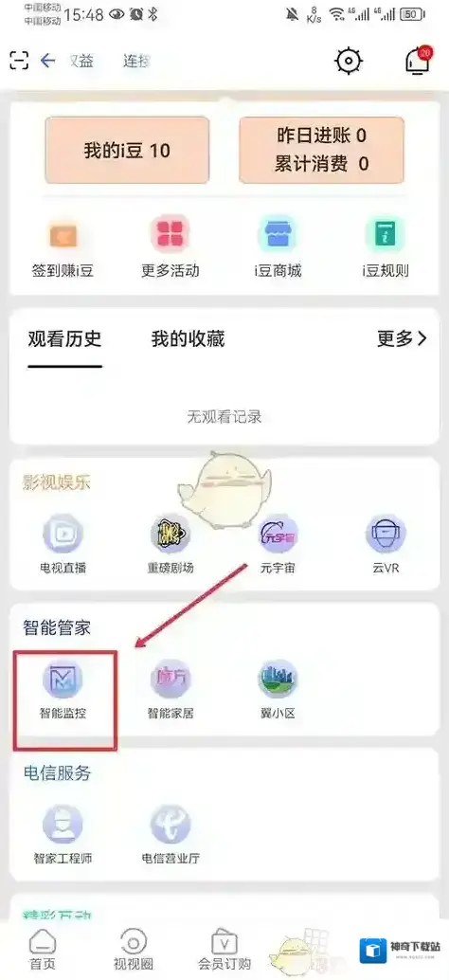Open the 元宇宙 metaverse icon
The image size is (449, 980).
278,534
